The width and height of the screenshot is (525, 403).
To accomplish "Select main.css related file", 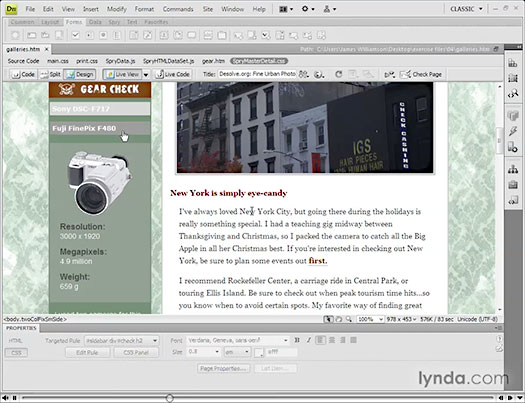I will [x=58, y=61].
